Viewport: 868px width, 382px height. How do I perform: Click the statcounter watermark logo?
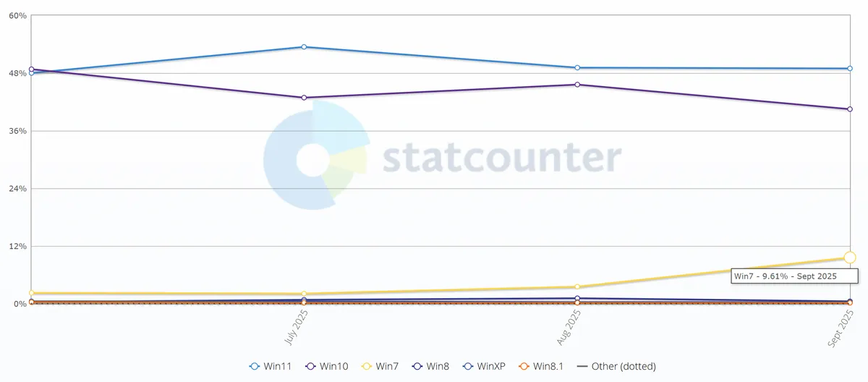441,156
